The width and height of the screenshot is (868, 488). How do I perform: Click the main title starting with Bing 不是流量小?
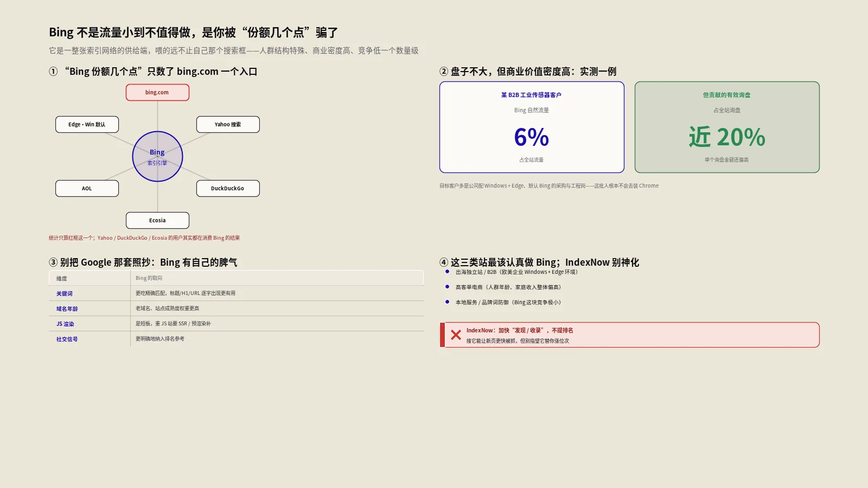[x=194, y=33]
